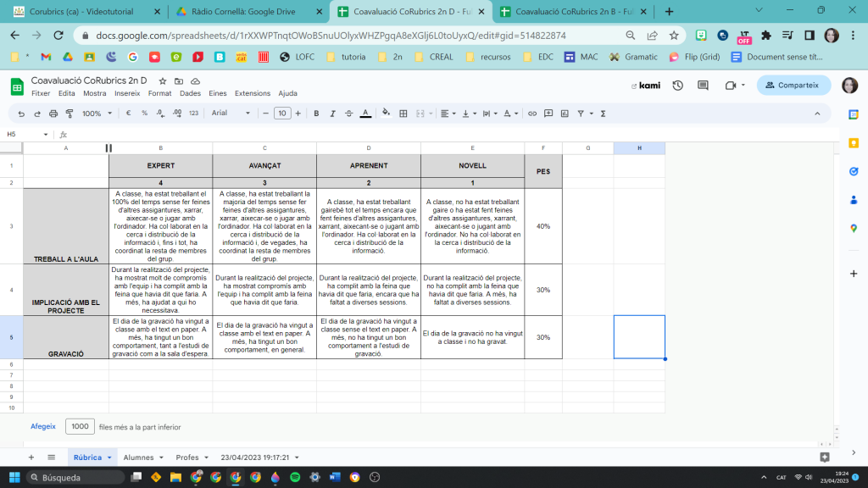
Task: Open the fill color paint bucket
Action: pos(387,113)
